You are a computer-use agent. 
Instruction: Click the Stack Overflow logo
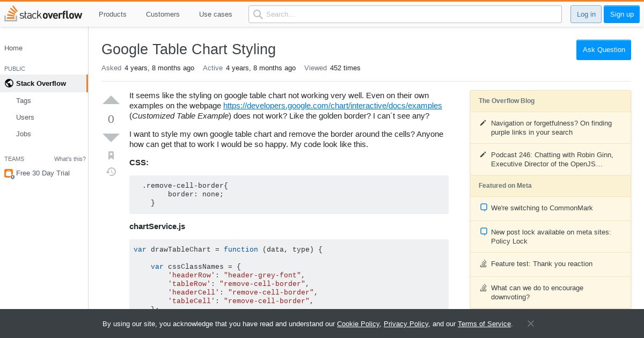point(43,14)
